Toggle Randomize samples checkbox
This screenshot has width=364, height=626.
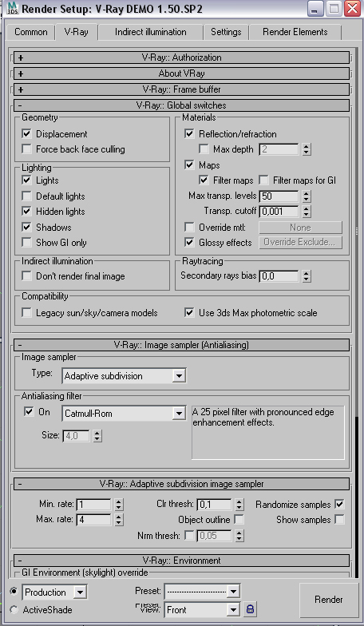tap(339, 505)
